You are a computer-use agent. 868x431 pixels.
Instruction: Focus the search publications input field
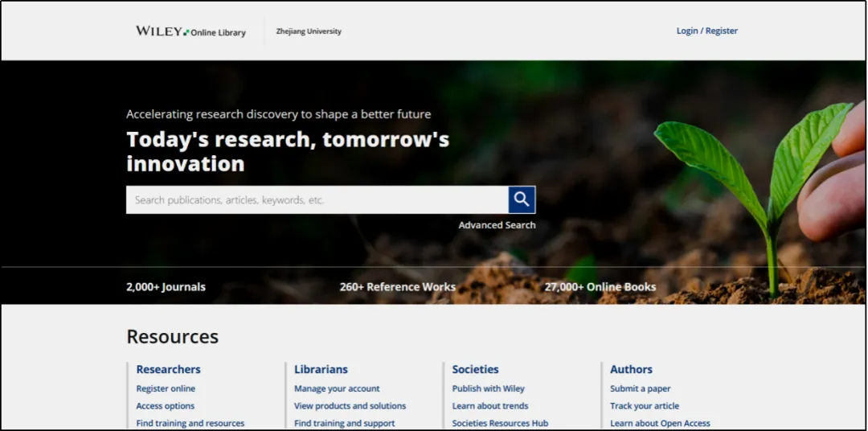click(317, 199)
